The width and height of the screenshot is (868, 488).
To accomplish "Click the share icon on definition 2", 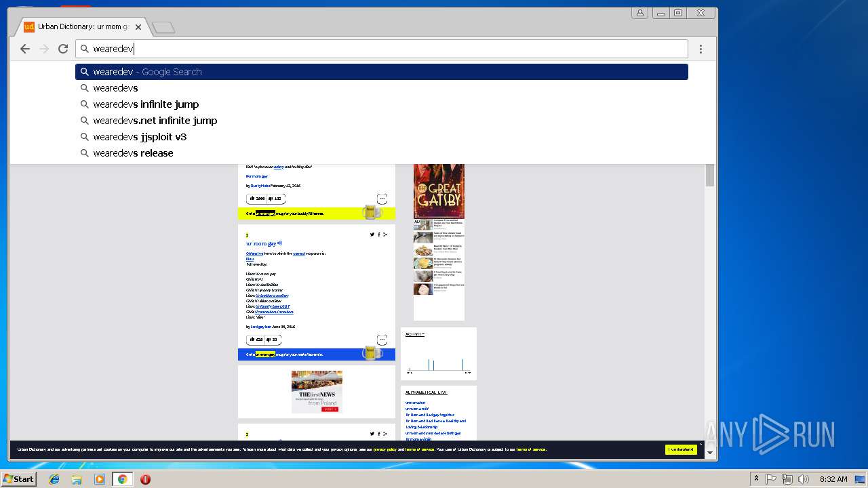I will click(x=384, y=235).
